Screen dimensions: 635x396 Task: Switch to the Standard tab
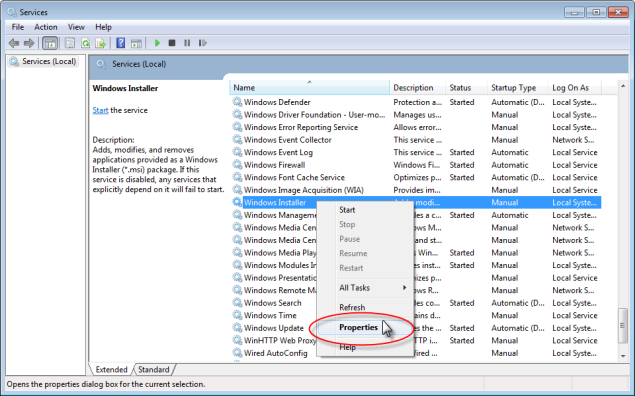[153, 369]
